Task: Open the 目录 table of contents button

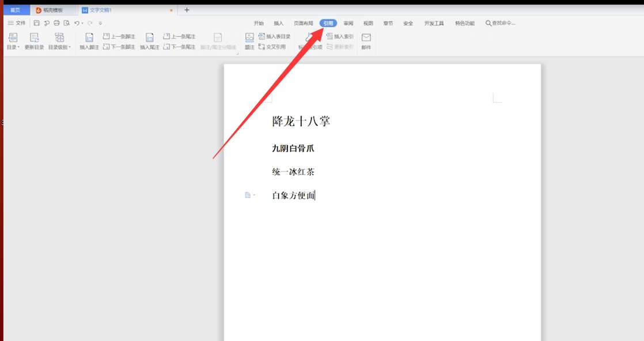Action: (13, 41)
